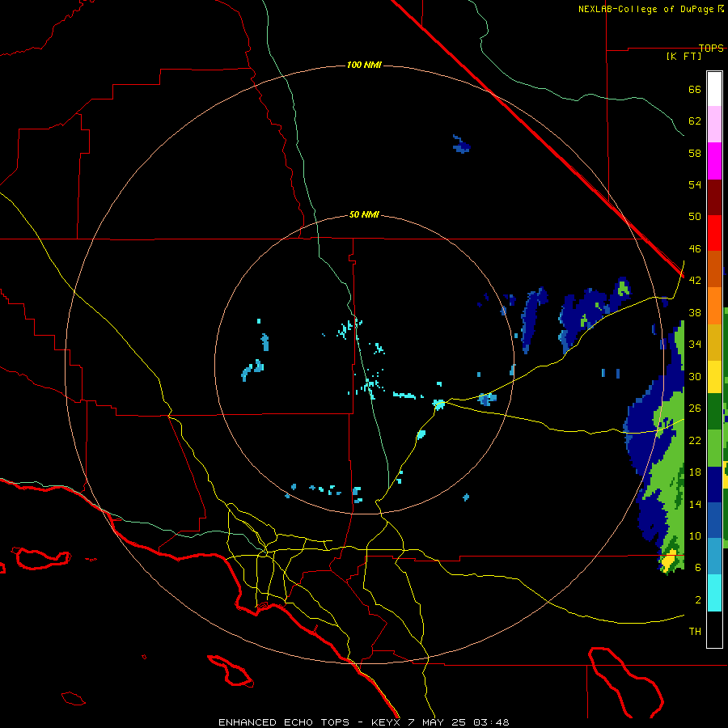Select the bright yellow legend swatch

point(714,377)
